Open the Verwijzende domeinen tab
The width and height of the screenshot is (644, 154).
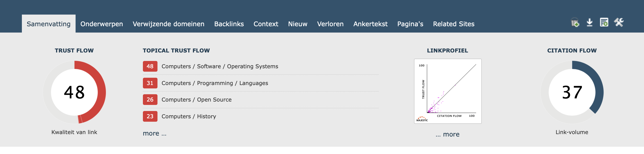coord(168,24)
